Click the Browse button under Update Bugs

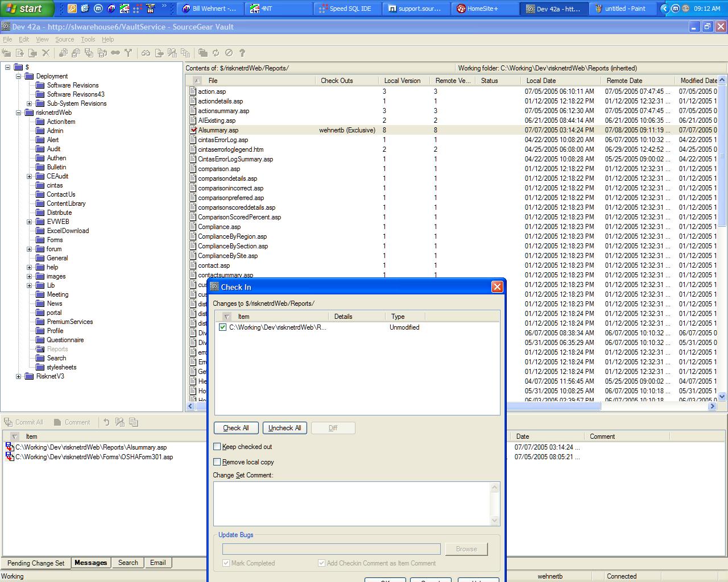466,549
